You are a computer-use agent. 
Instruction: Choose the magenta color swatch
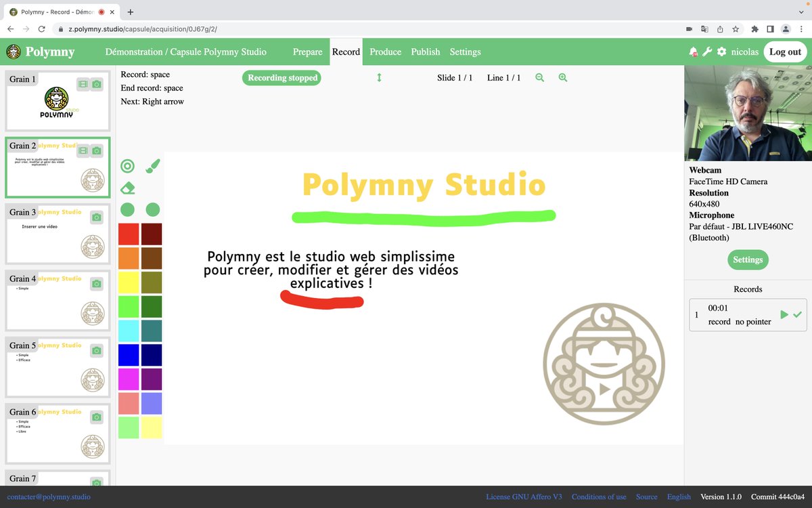click(129, 379)
